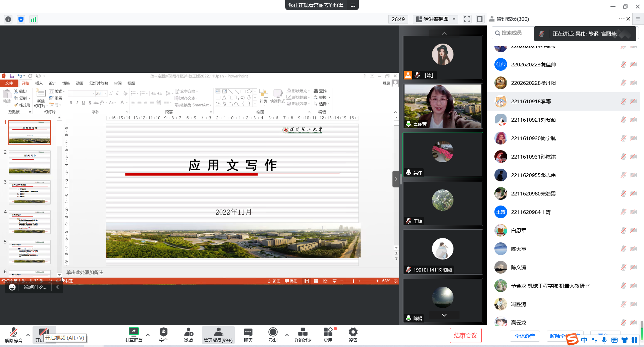644x347 pixels.
Task: Open network quality signal icon
Action: click(33, 19)
